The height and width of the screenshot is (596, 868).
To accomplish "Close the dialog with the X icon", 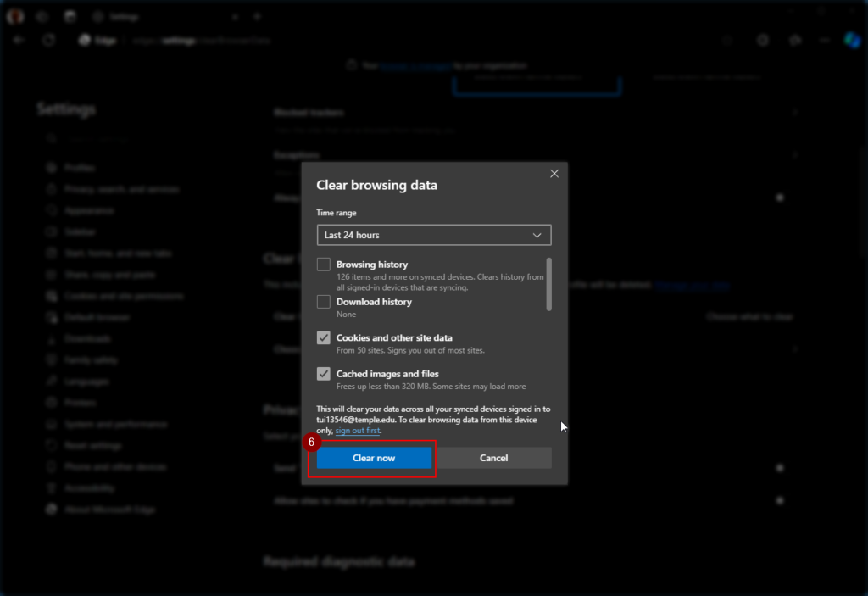I will [554, 173].
